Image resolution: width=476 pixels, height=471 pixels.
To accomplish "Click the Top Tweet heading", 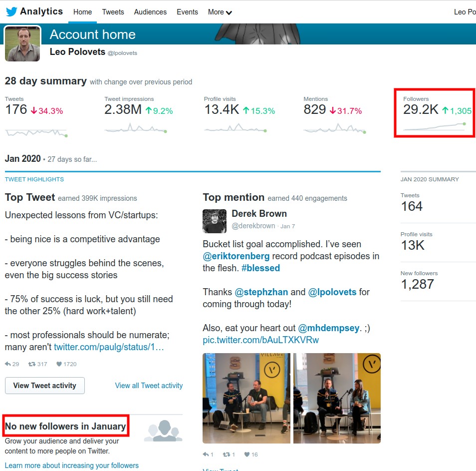I will (30, 197).
